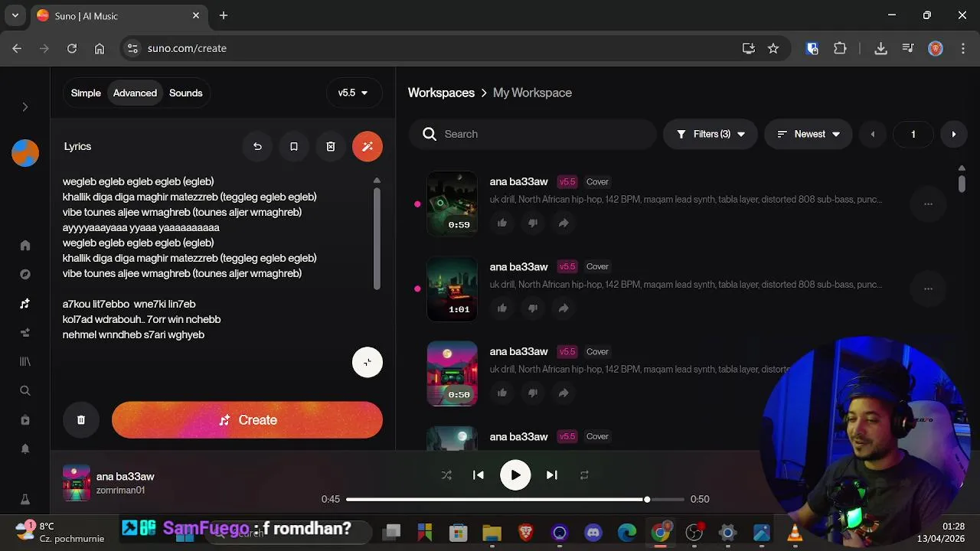Like the 0:59 ana ba33aw song
This screenshot has width=980, height=551.
click(x=502, y=223)
